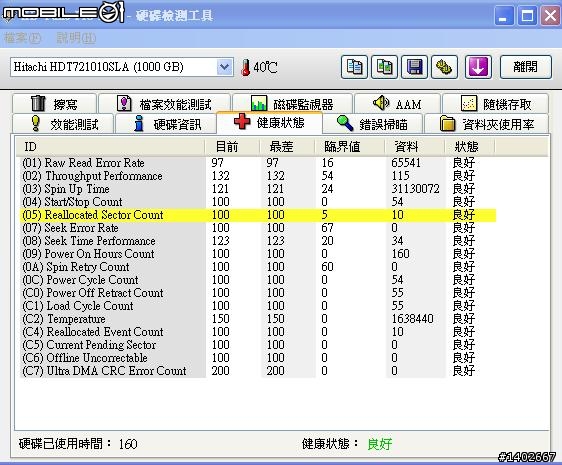Screen dimensions: 562x465
Task: Click the bar chart icon on 磁碟監視器 tab
Action: (259, 103)
